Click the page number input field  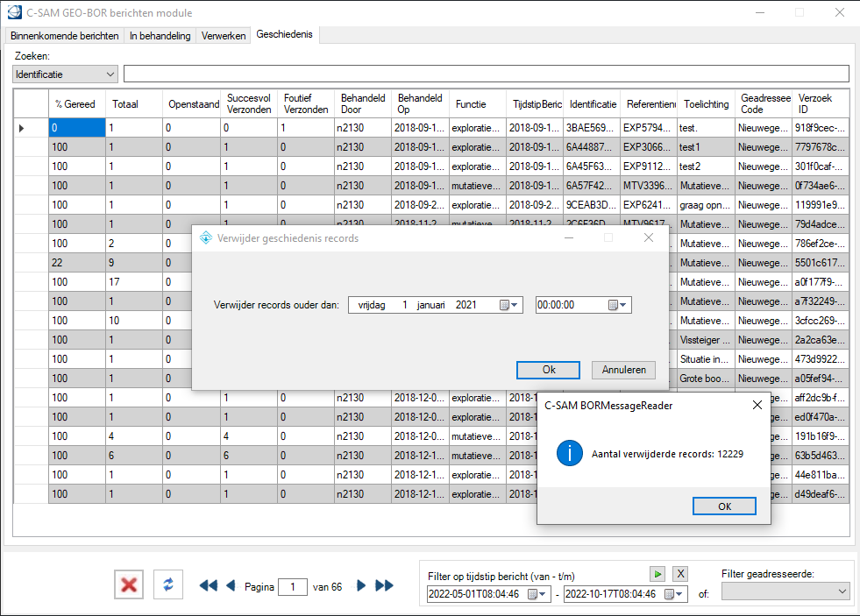click(x=292, y=587)
